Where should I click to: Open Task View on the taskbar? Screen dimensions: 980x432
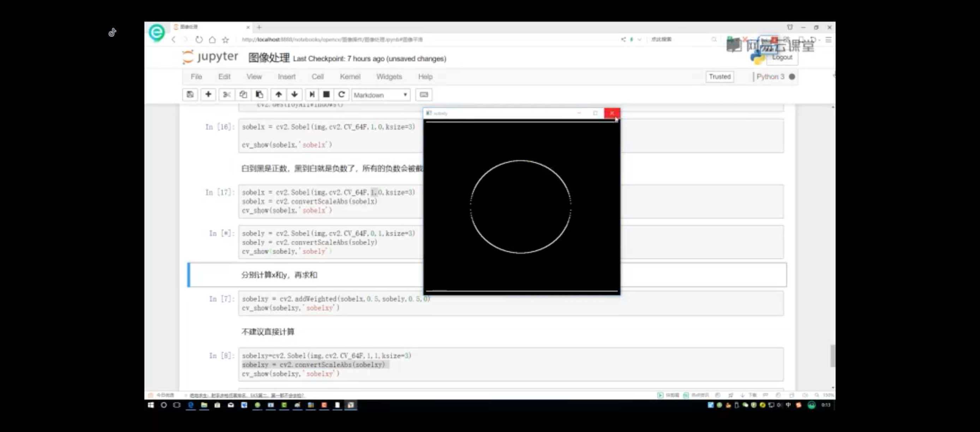tap(177, 405)
